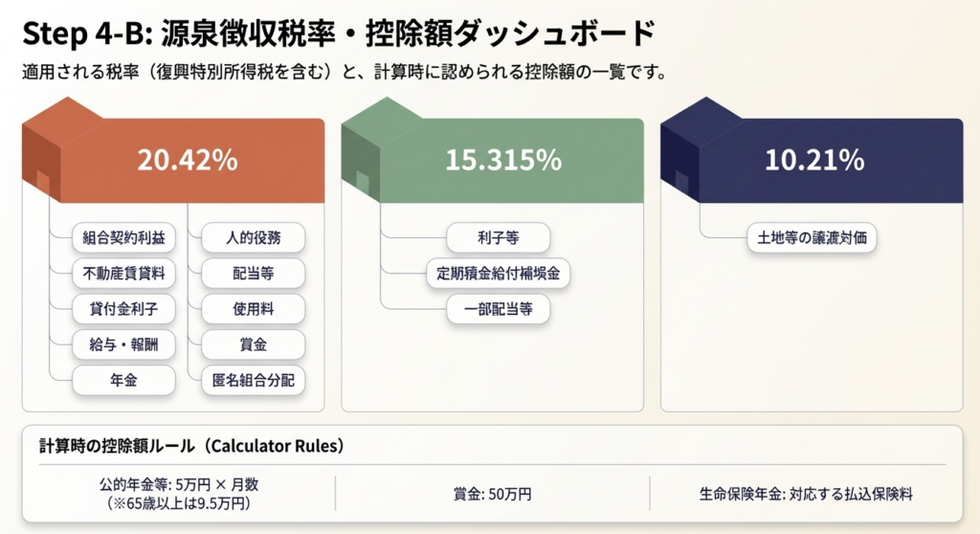Screen dimensions: 980x534
Task: Select the 貸付金利子 pill
Action: [124, 309]
